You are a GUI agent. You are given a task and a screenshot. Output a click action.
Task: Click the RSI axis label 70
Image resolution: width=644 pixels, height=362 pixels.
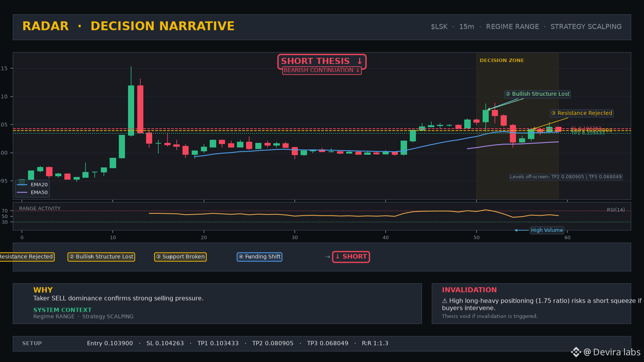[5, 211]
